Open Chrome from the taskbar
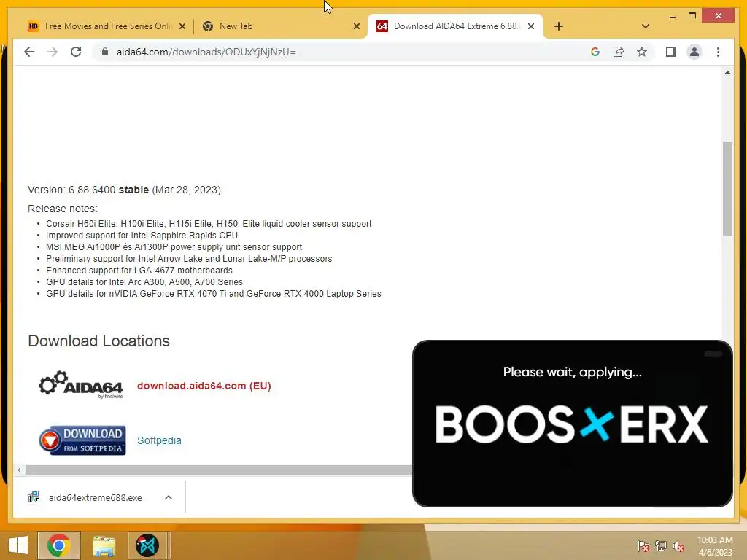 58,545
